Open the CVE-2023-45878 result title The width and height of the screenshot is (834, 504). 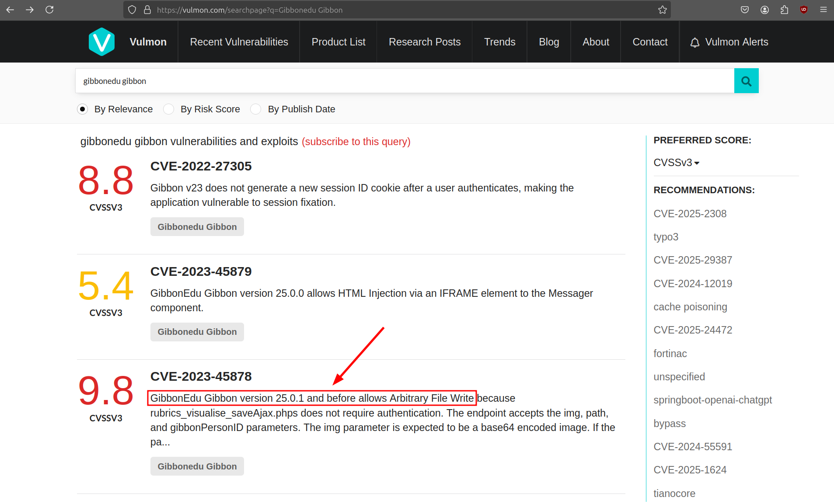(201, 376)
